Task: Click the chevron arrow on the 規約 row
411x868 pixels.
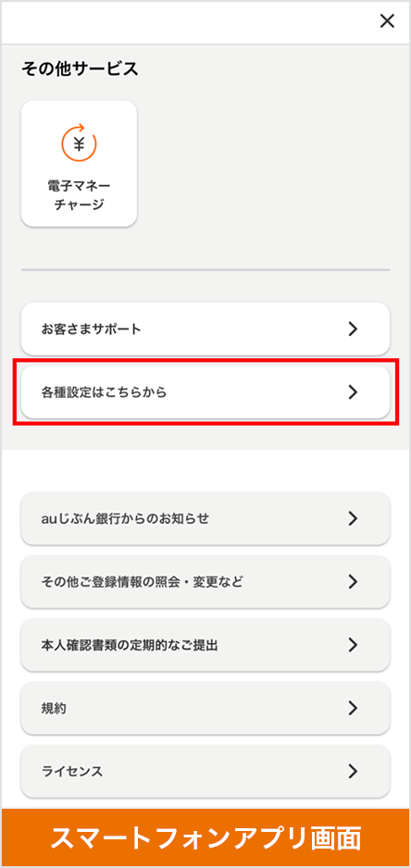Action: coord(353,708)
